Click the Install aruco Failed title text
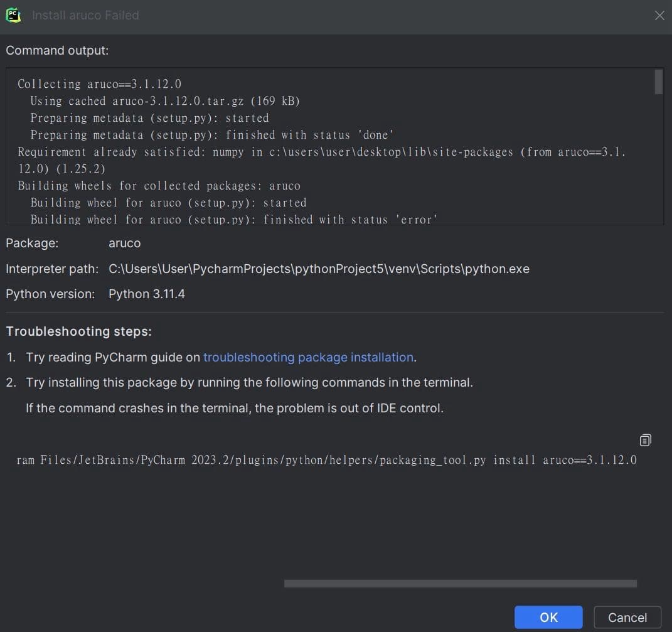The image size is (672, 632). tap(85, 15)
